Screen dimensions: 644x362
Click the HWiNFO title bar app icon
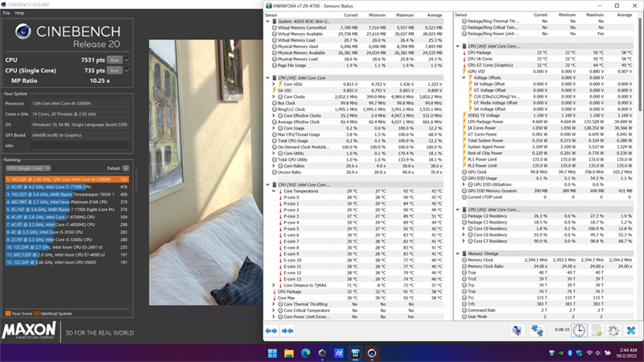[269, 6]
